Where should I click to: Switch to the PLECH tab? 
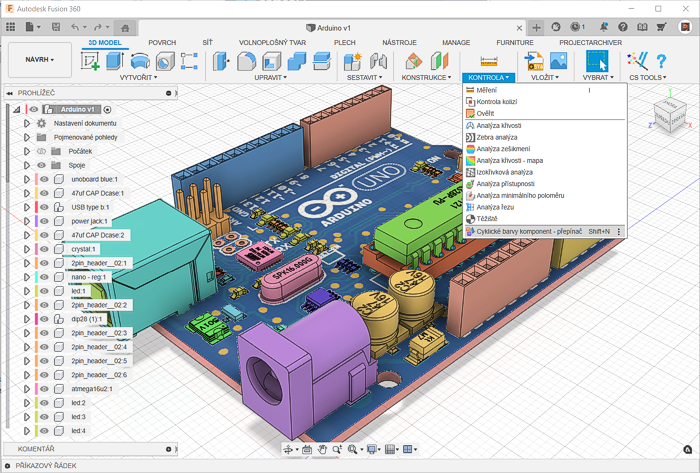pos(345,42)
